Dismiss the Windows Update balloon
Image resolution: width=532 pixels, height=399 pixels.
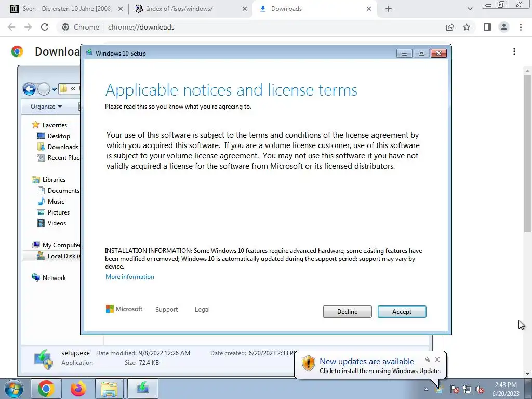(437, 360)
